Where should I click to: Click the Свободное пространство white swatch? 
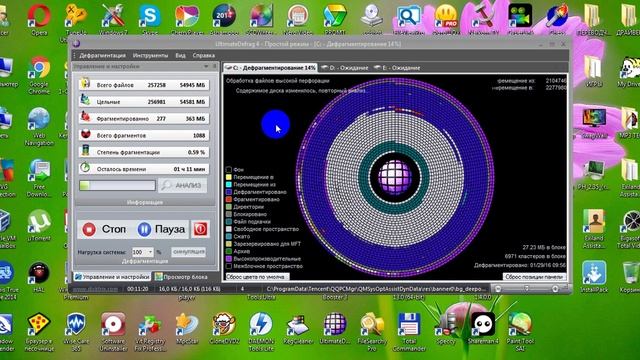229,229
